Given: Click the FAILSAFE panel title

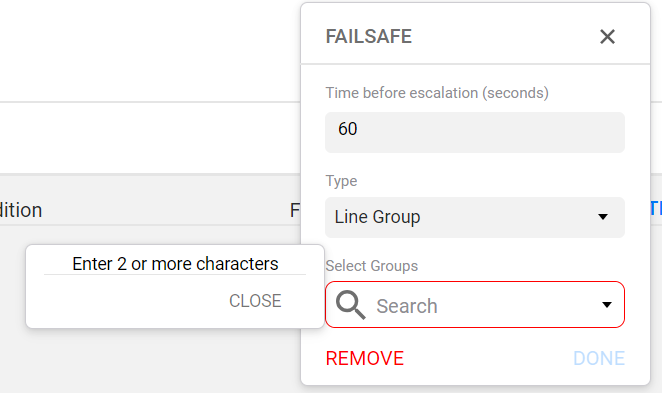Looking at the screenshot, I should (369, 36).
